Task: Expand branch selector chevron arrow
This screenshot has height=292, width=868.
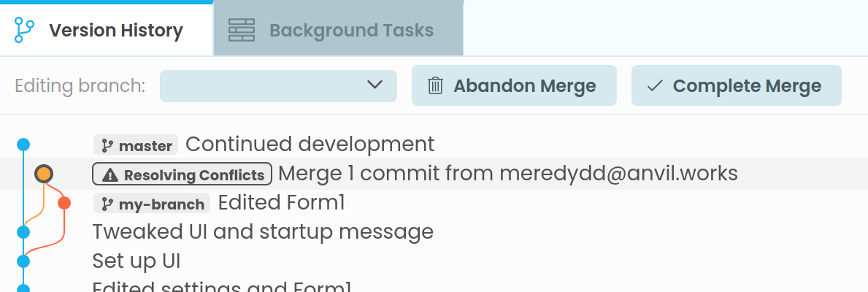Action: click(x=375, y=85)
